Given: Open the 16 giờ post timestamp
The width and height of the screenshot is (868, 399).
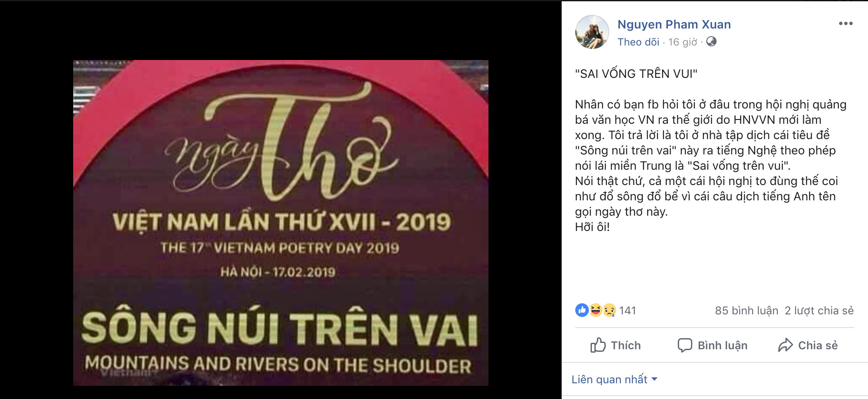Looking at the screenshot, I should pos(682,42).
